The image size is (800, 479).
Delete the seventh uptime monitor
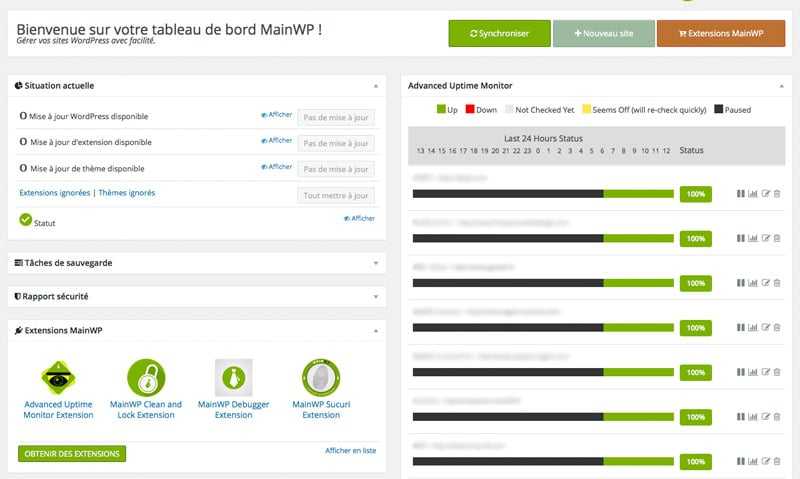pos(777,461)
